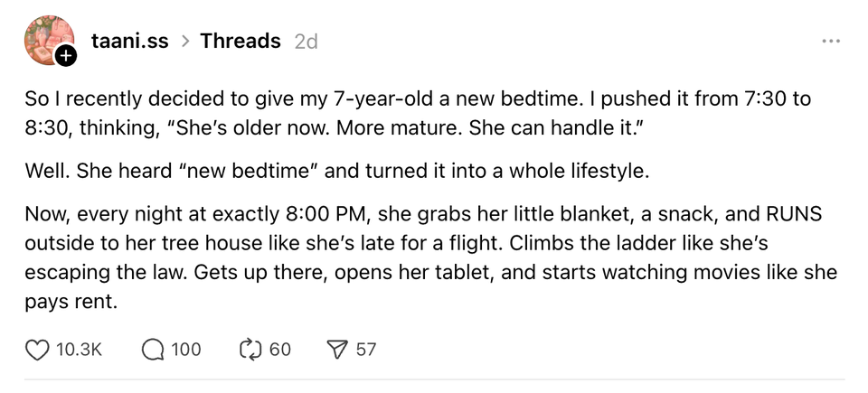Click the 57 shares count
The height and width of the screenshot is (393, 868).
(365, 349)
